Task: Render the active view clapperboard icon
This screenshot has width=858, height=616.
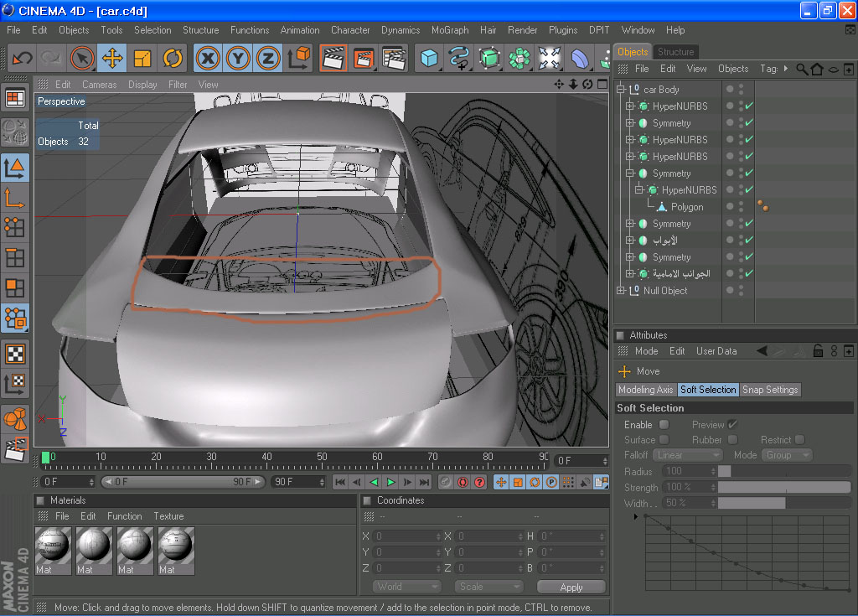Action: (x=333, y=58)
